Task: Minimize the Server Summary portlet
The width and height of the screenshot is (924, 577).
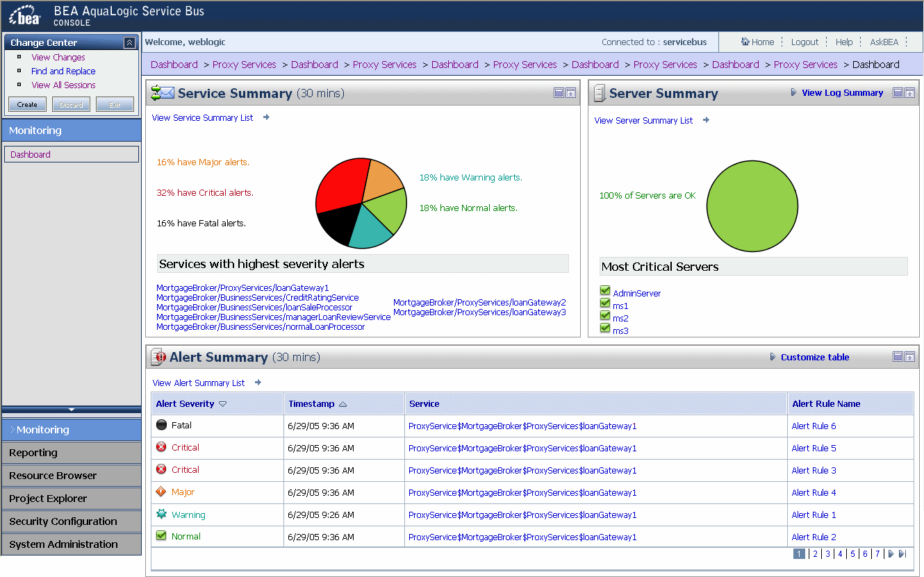Action: [x=898, y=93]
